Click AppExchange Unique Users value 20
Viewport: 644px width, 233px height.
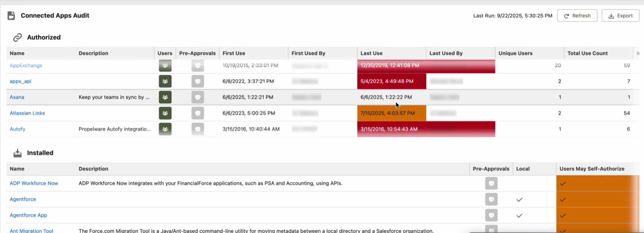tap(558, 65)
